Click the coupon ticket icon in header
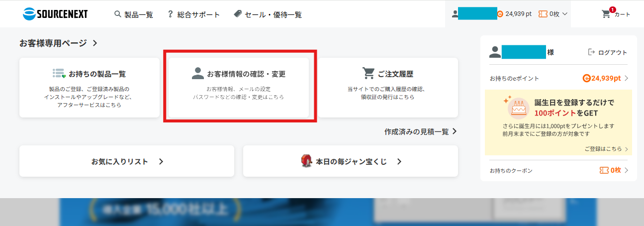This screenshot has height=226, width=644. click(x=543, y=14)
